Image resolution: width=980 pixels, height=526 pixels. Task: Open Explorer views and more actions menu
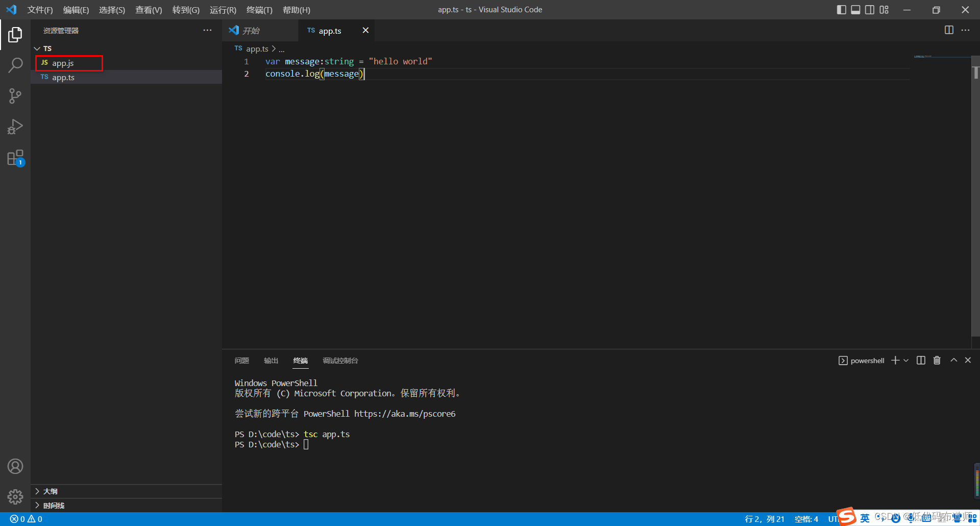(207, 30)
